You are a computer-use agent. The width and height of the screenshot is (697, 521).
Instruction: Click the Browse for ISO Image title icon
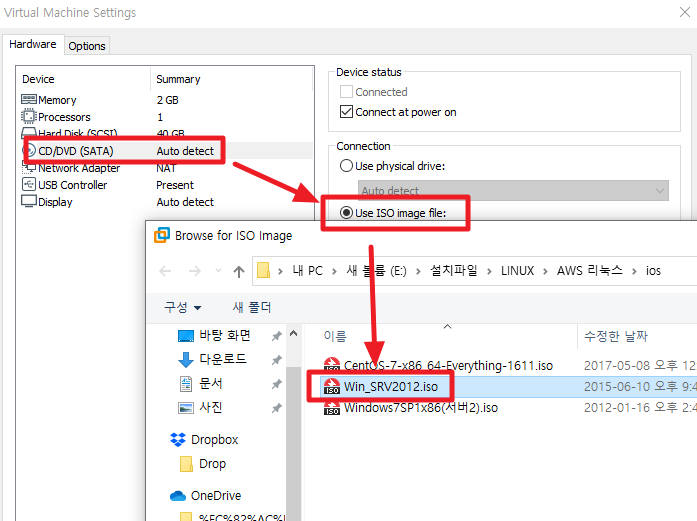(x=162, y=235)
